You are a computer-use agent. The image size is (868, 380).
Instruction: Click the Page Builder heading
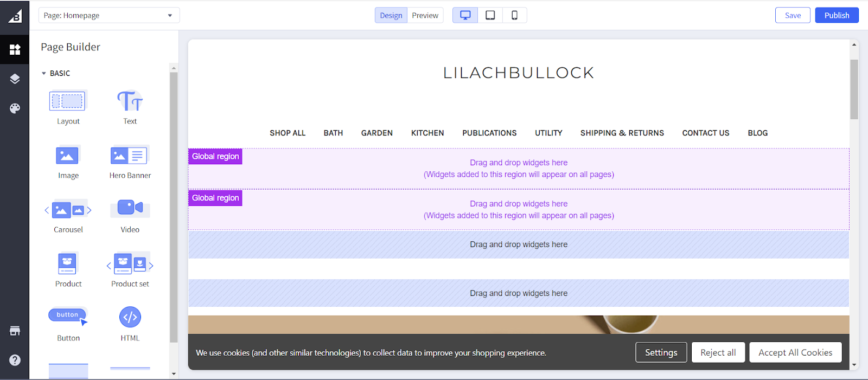coord(71,47)
